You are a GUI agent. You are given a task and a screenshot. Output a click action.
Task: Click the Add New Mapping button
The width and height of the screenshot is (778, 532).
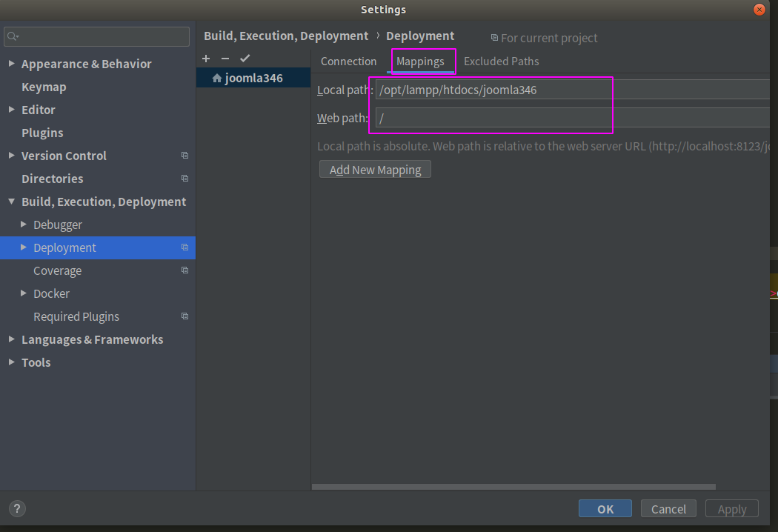click(375, 169)
